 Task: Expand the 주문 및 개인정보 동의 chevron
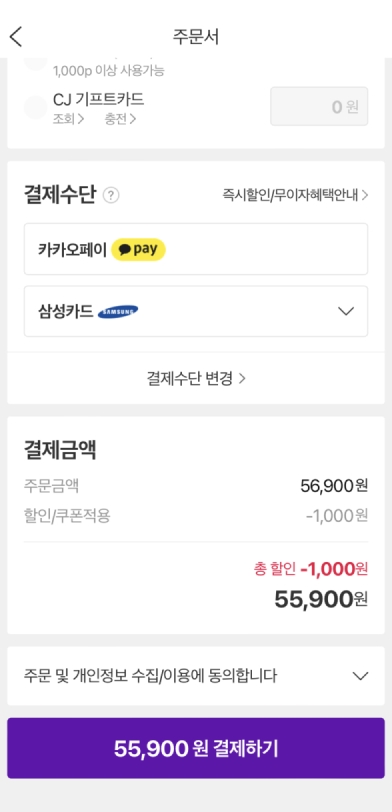(360, 676)
